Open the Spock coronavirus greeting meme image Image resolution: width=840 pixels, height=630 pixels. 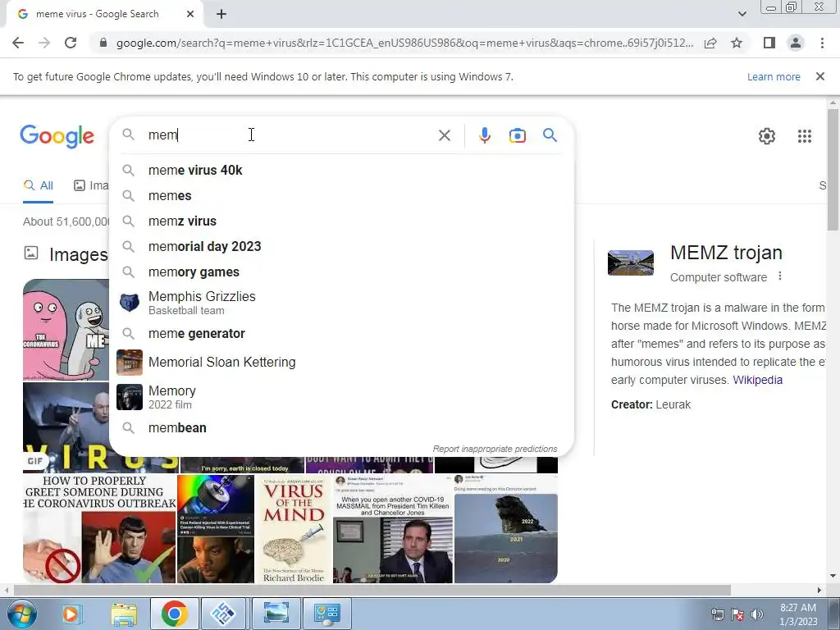tap(99, 529)
